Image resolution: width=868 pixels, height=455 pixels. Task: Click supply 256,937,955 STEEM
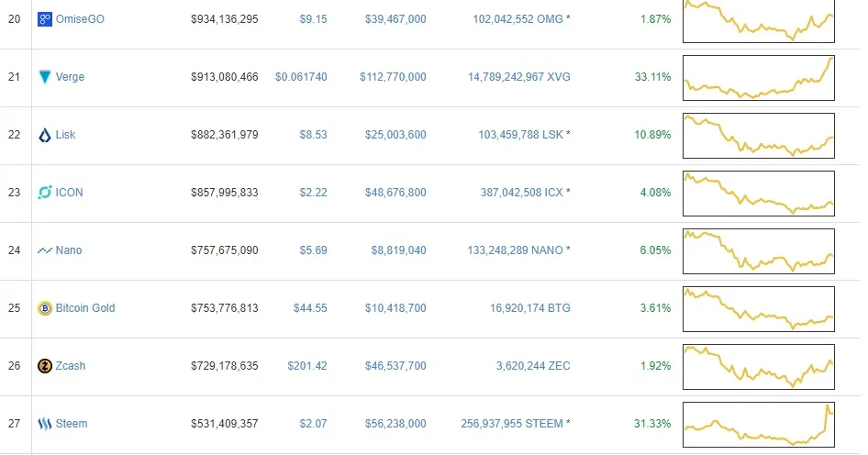pyautogui.click(x=512, y=424)
